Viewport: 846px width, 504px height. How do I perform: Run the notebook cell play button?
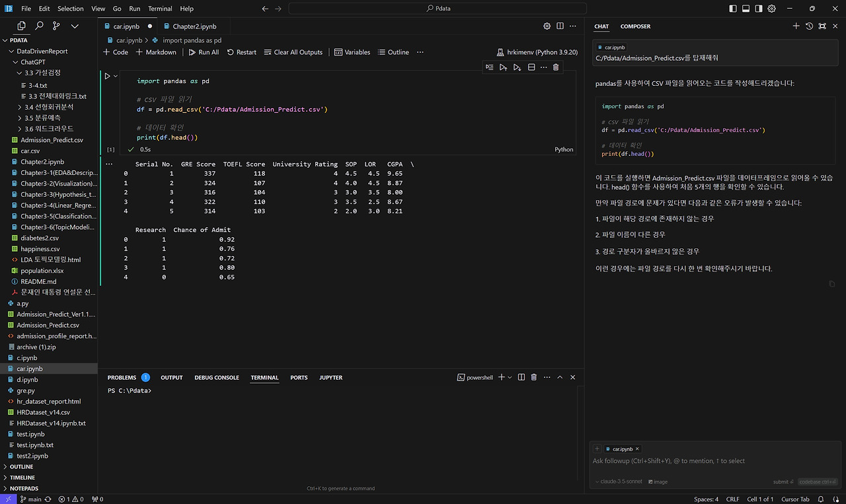pyautogui.click(x=108, y=76)
